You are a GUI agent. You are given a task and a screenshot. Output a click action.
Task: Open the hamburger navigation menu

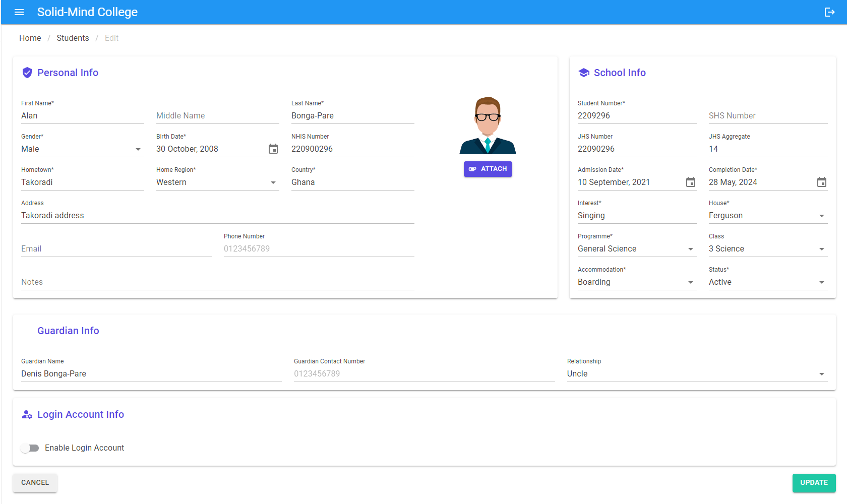(x=19, y=12)
